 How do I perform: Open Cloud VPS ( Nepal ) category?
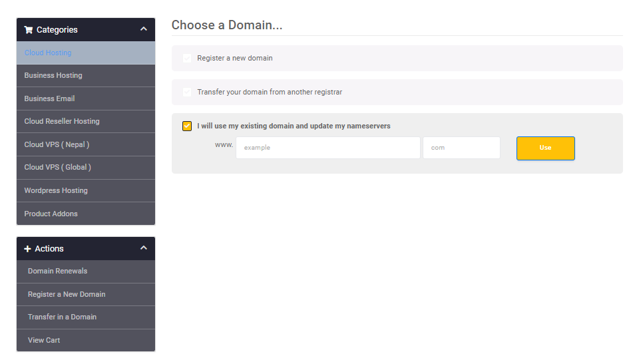point(57,144)
